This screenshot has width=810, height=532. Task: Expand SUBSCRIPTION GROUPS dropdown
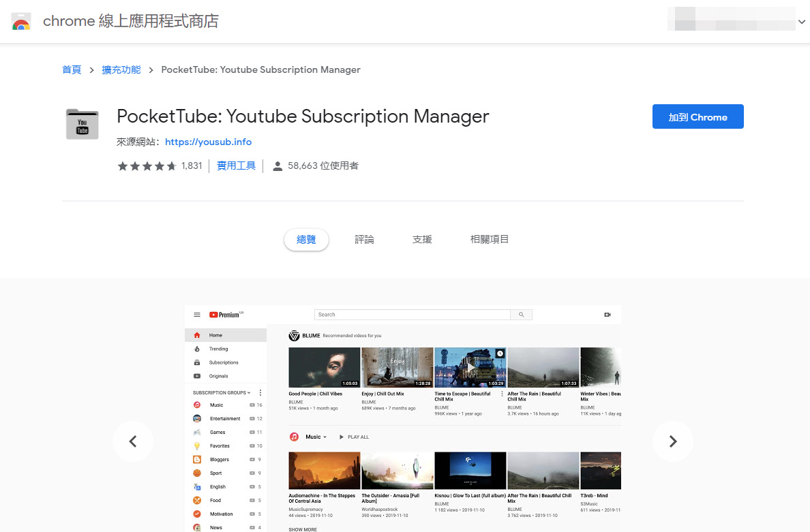coord(222,392)
